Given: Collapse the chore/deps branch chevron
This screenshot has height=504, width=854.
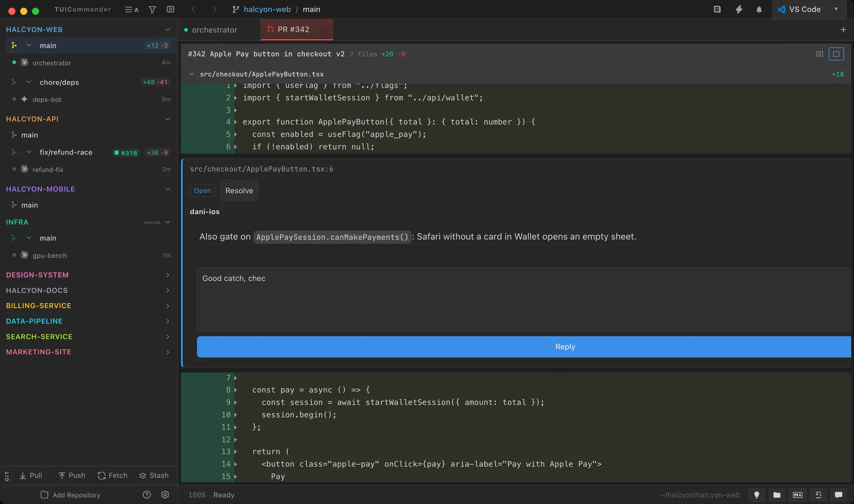Looking at the screenshot, I should click(29, 82).
